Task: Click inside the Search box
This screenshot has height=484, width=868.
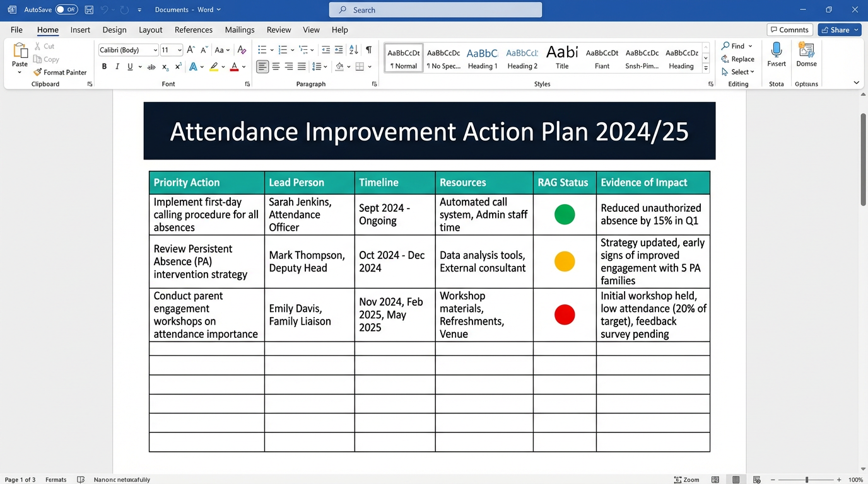Action: pos(435,9)
